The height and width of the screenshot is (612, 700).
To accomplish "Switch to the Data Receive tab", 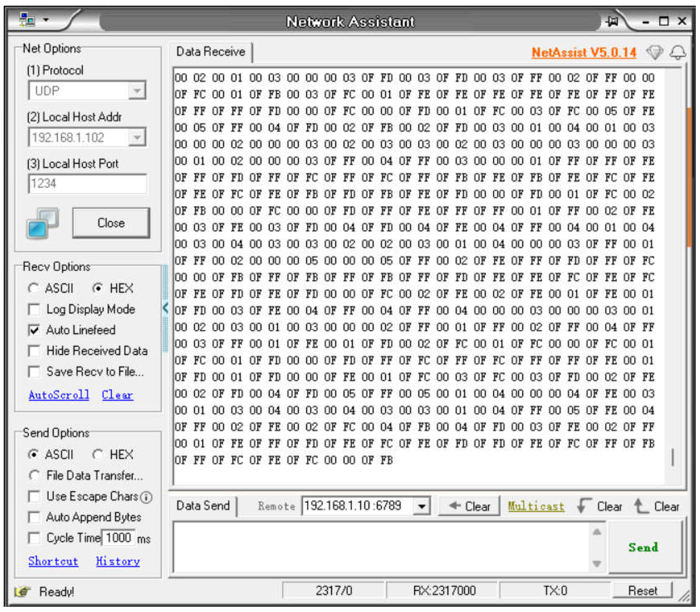I will tap(210, 52).
